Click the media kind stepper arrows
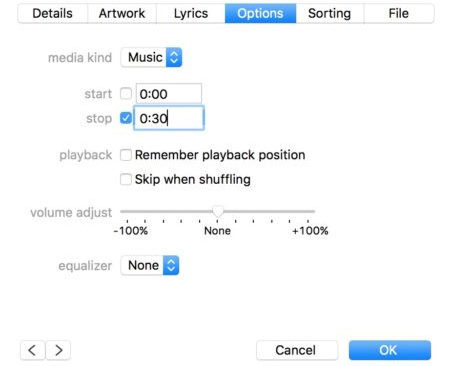The width and height of the screenshot is (451, 366). click(x=174, y=57)
